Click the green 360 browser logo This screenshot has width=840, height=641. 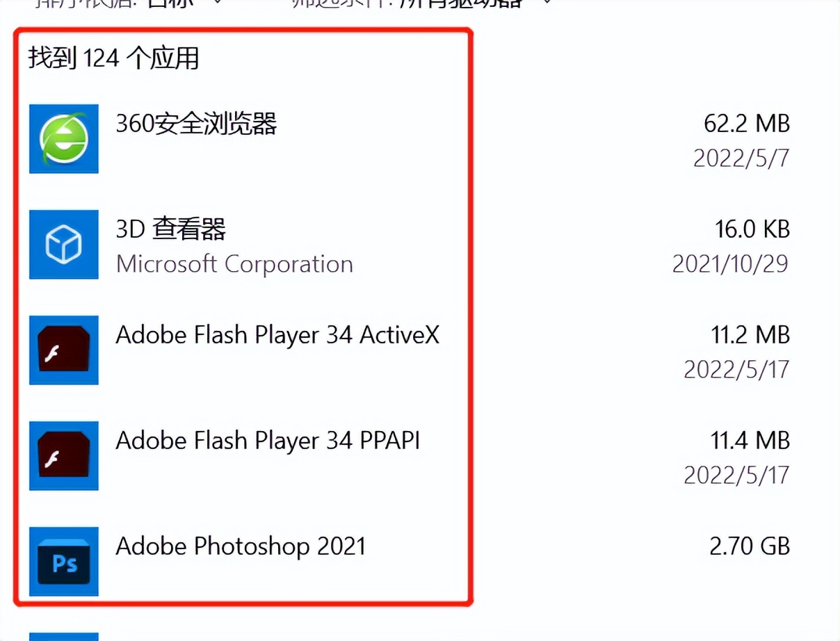63,138
